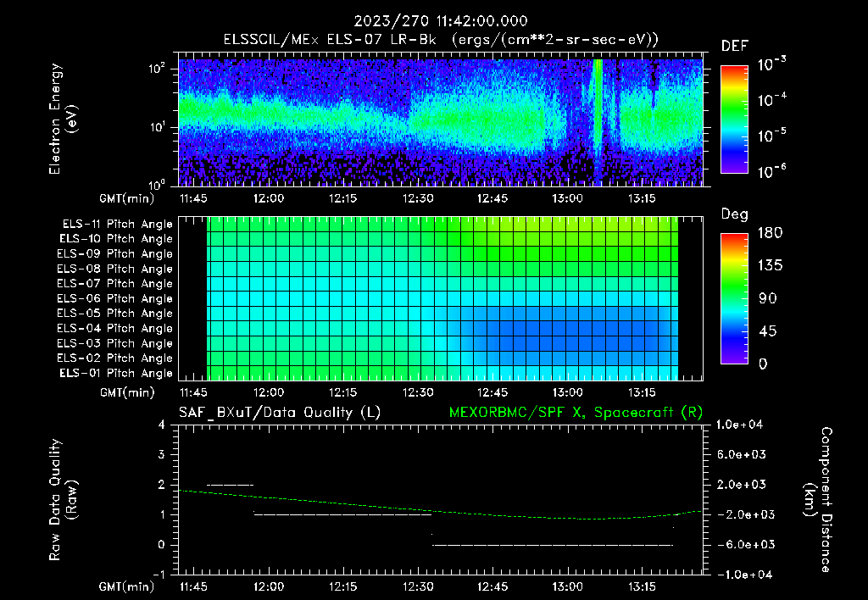This screenshot has height=600, width=868.
Task: Click the green MEXORBMC/SPF X, Spacecraft (R) legend
Action: click(576, 413)
